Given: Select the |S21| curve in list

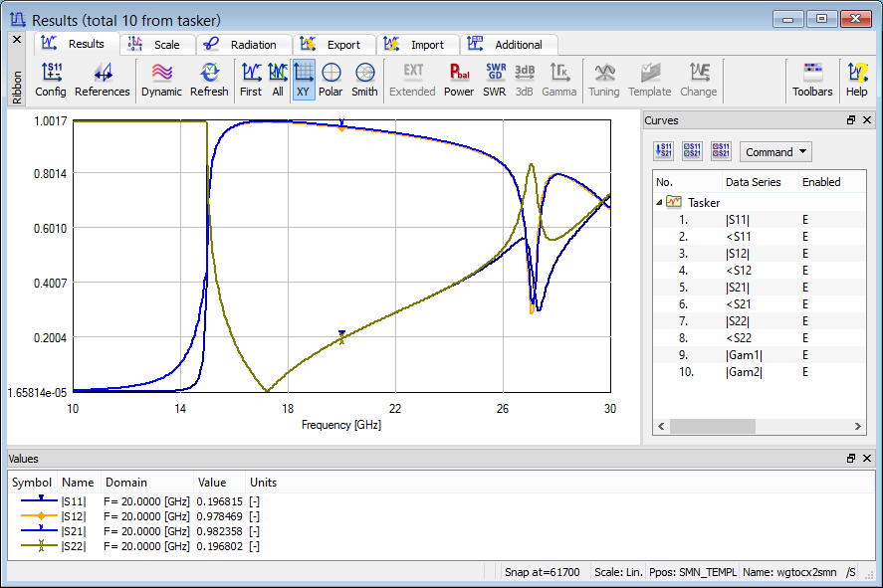Looking at the screenshot, I should tap(738, 287).
